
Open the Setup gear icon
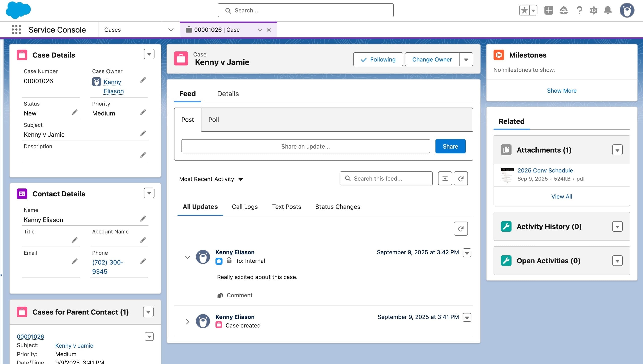pyautogui.click(x=594, y=10)
